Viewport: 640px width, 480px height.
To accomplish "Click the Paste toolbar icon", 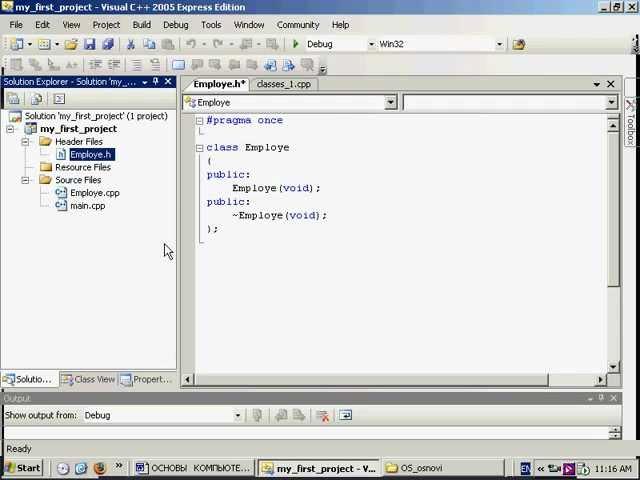I will [x=168, y=44].
